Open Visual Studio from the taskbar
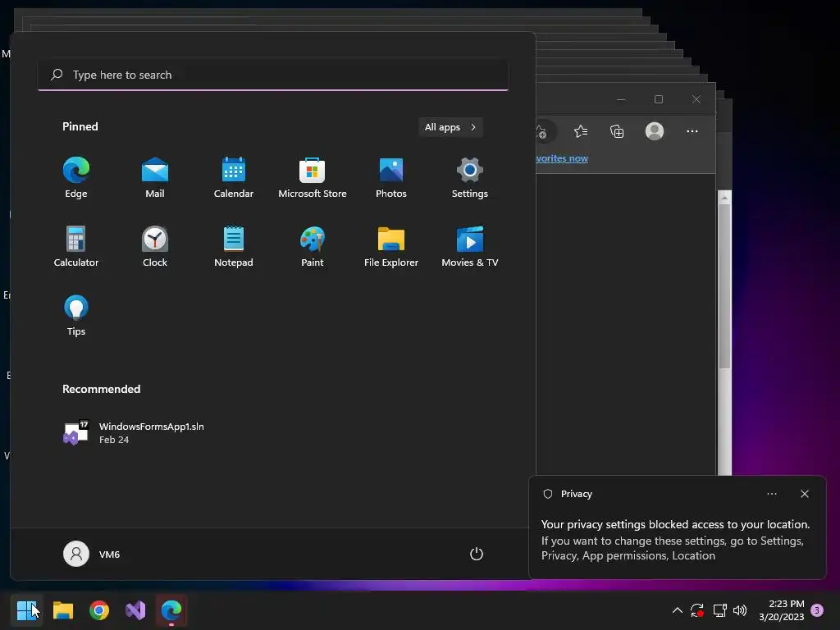Viewport: 840px width, 630px height. click(x=135, y=610)
